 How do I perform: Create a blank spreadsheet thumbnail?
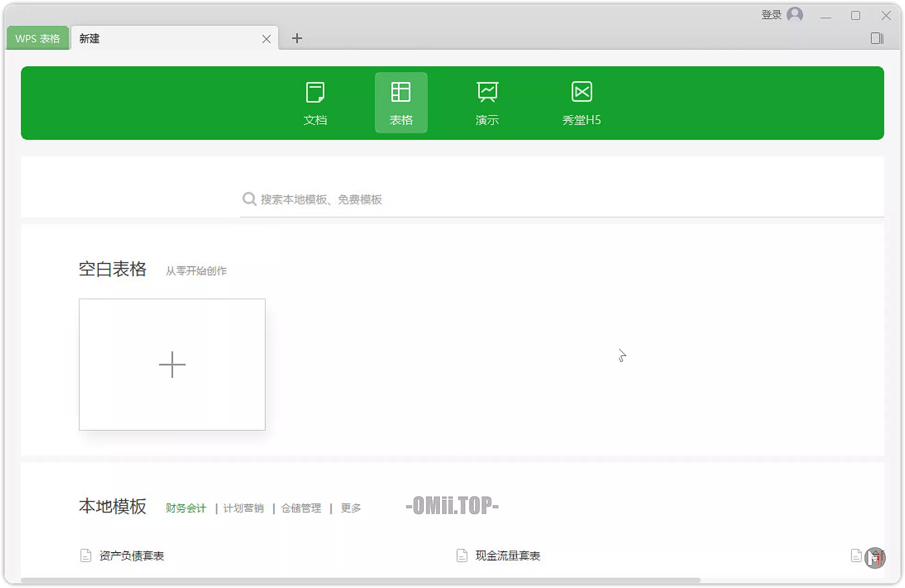tap(172, 365)
